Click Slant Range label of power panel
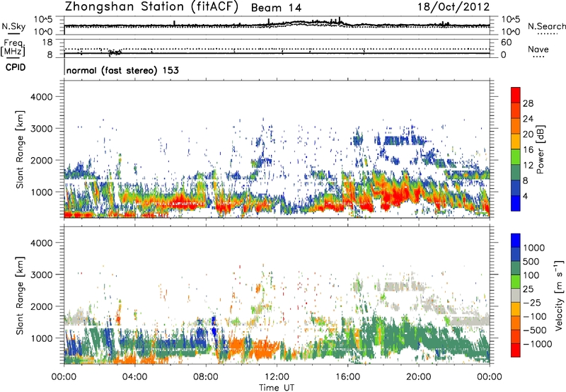The width and height of the screenshot is (566, 392). (20, 149)
